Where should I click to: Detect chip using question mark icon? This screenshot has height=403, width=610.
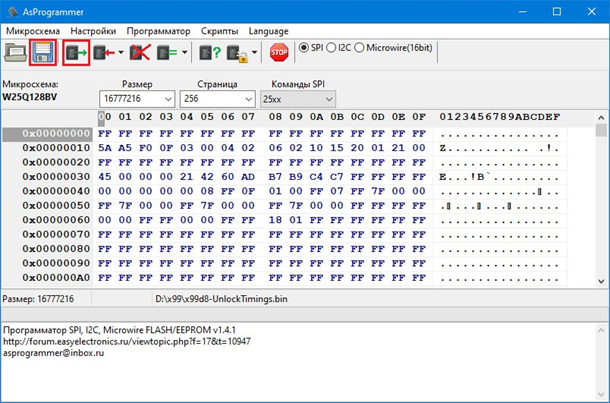coord(210,53)
